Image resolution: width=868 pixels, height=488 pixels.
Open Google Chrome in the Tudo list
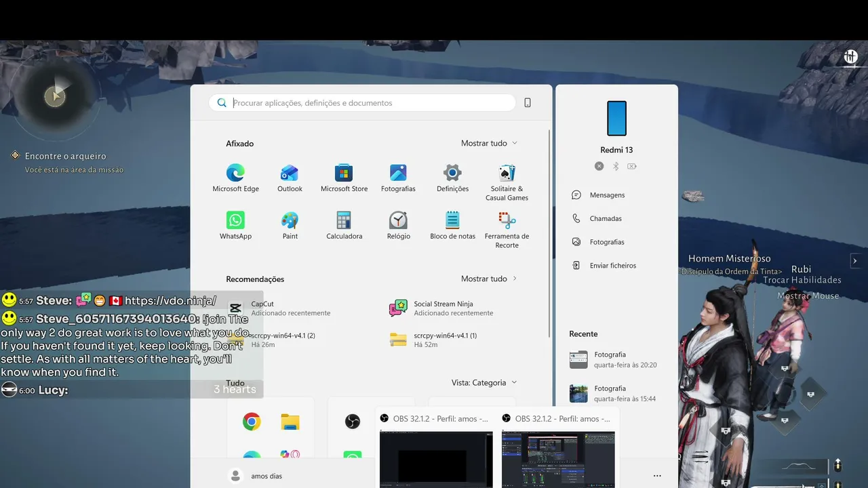tap(252, 422)
